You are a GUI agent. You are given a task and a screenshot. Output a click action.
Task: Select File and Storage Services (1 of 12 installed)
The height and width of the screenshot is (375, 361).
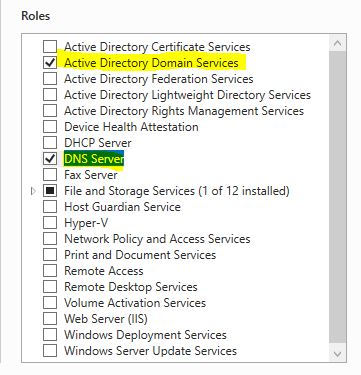(177, 191)
